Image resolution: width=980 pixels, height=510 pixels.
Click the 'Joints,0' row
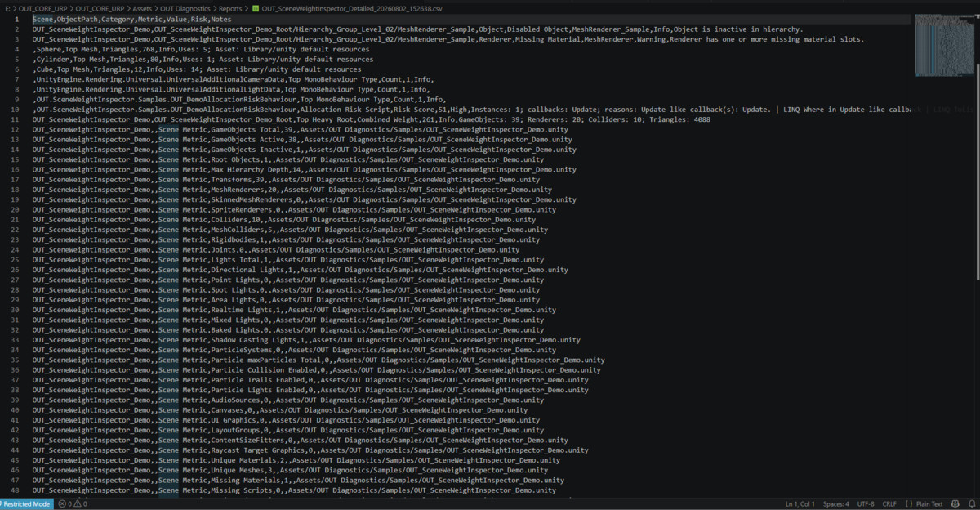point(276,249)
